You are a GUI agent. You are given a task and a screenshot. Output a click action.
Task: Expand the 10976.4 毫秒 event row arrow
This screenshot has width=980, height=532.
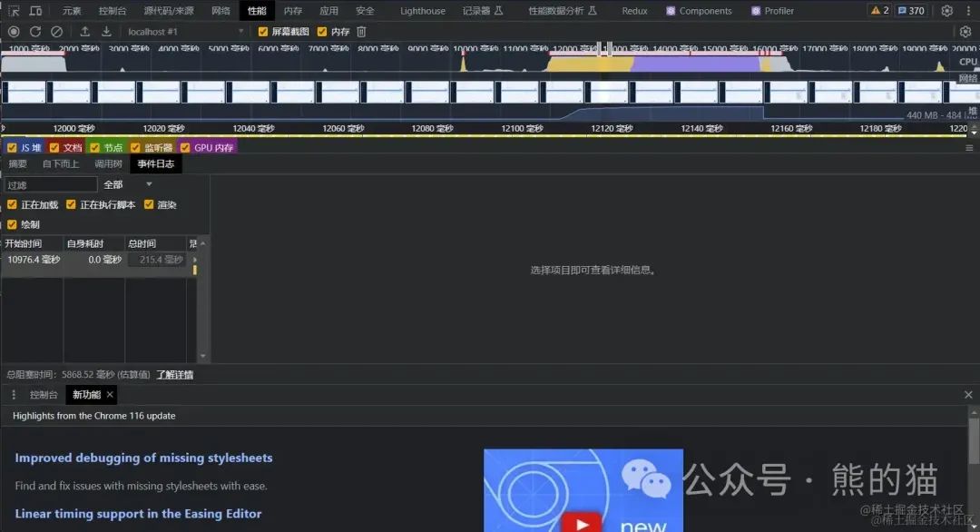195,260
